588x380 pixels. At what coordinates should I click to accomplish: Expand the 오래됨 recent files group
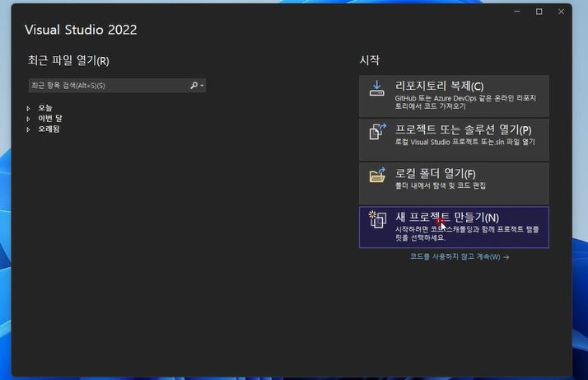coord(28,129)
